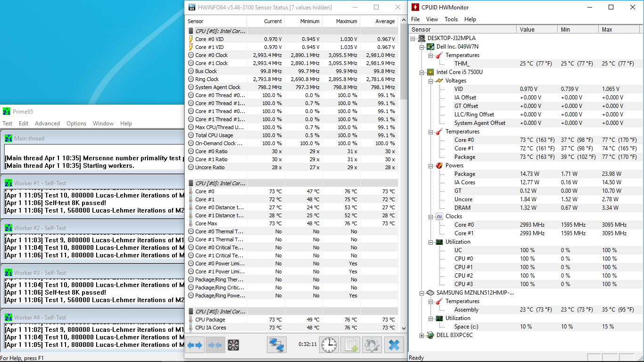The image size is (644, 362).
Task: Click Worker #3 Self-Test window icon
Action: [x=8, y=272]
